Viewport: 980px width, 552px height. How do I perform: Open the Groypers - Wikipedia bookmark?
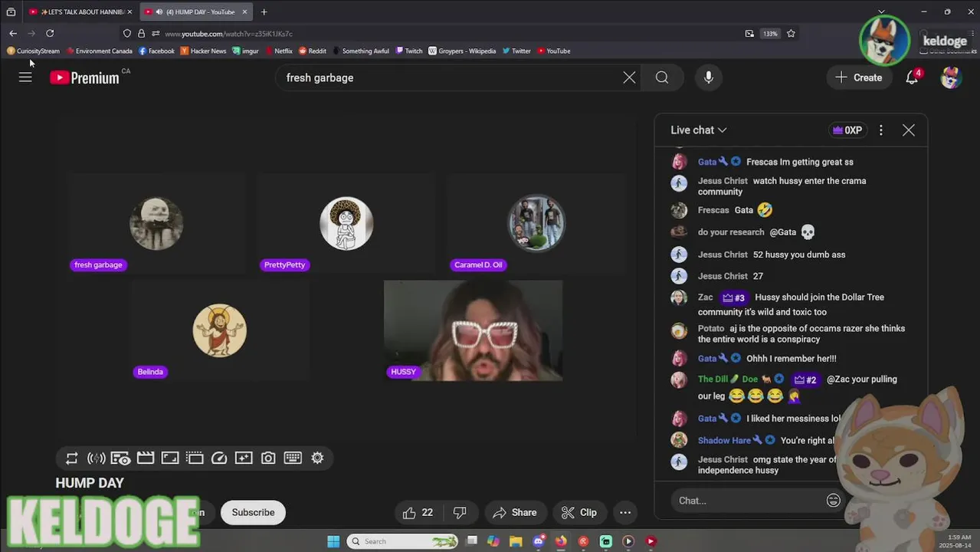click(x=462, y=51)
